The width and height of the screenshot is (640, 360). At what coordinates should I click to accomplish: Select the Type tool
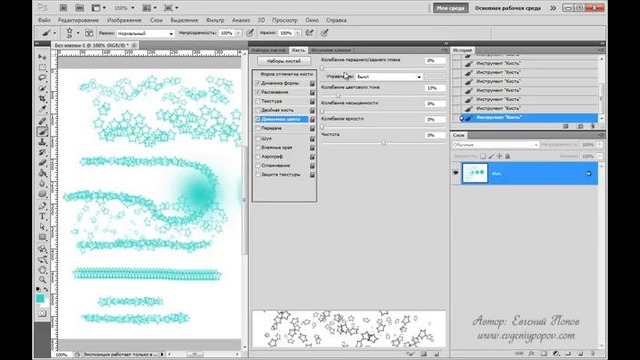coord(42,216)
